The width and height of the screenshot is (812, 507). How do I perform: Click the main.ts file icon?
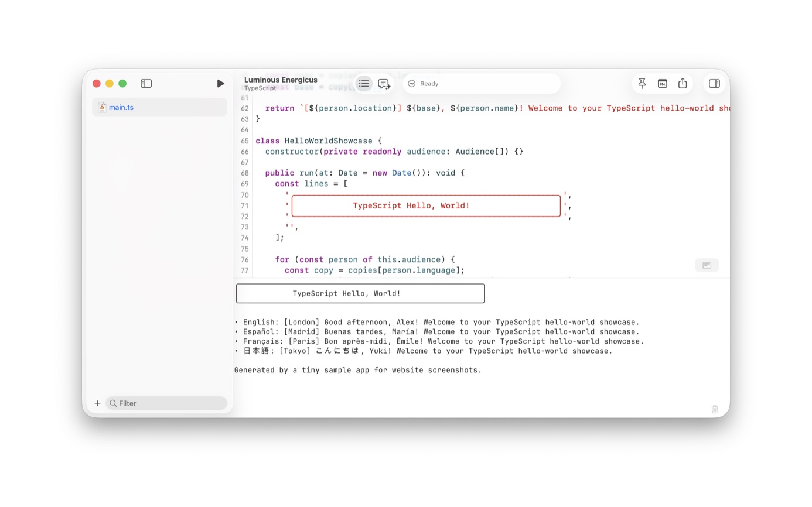(x=102, y=107)
